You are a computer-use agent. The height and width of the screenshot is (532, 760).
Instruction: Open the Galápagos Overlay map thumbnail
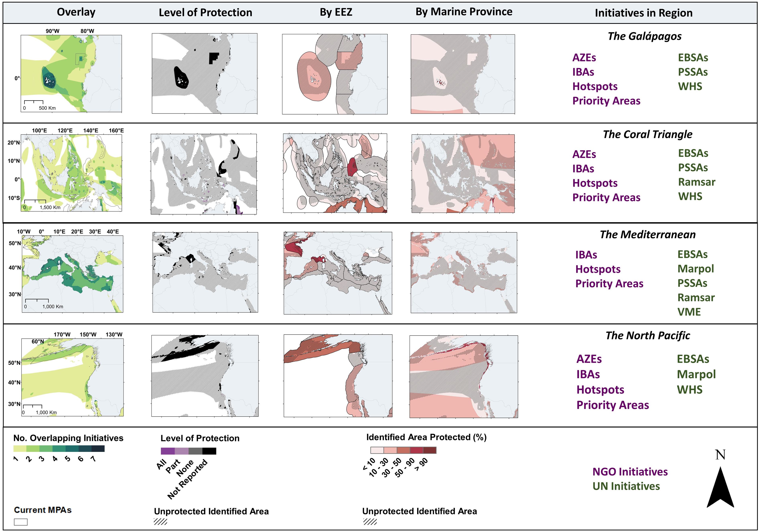[71, 74]
